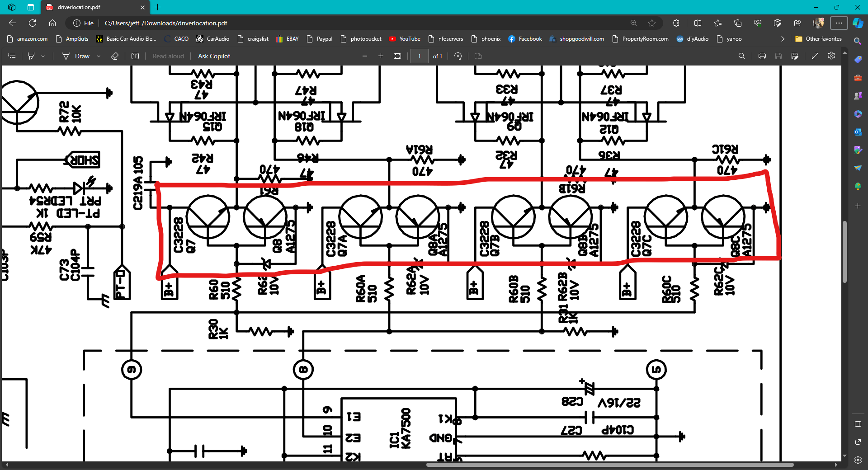Expand highlight color options dropdown
The height and width of the screenshot is (470, 868).
43,56
